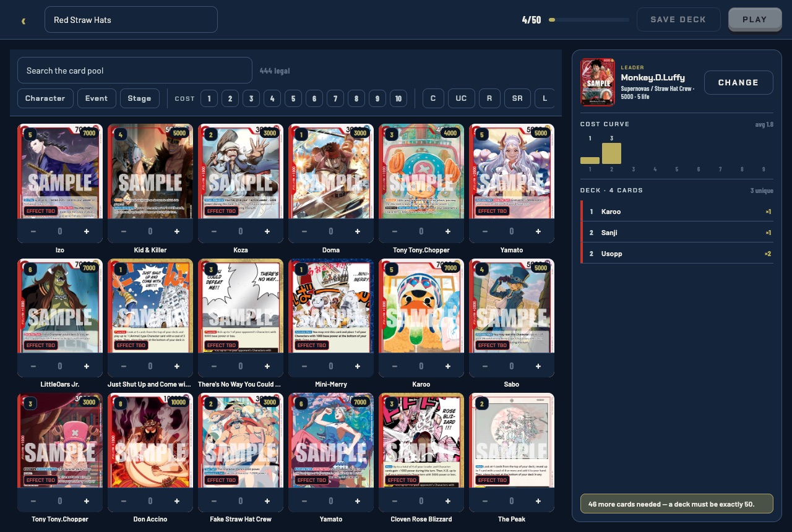Screen dimensions: 792x532
Task: Decrease the Kid & Killer count
Action: tap(124, 231)
